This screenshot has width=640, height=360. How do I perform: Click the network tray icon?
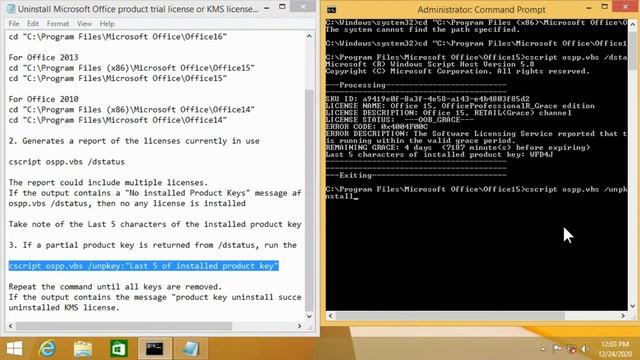571,349
